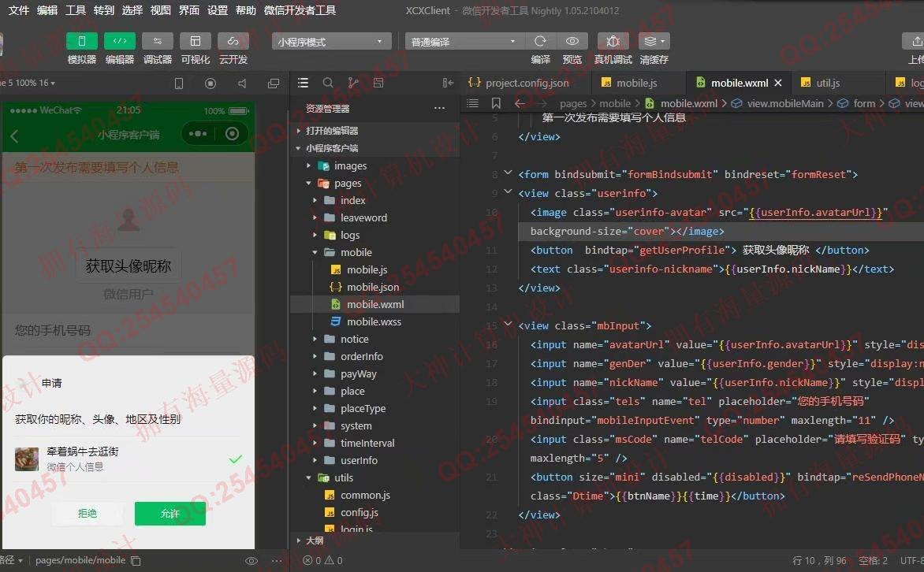Click the 获取头像昵称 button in simulator
924x572 pixels.
[x=129, y=266]
